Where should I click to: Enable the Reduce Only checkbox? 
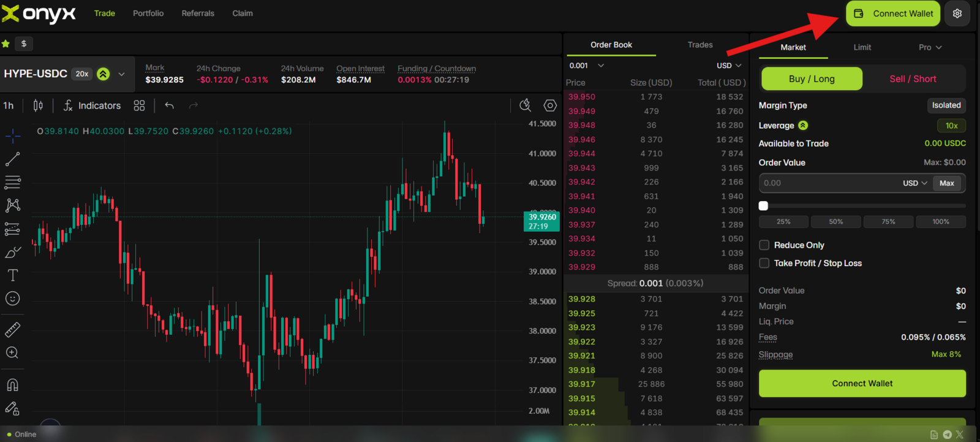point(764,245)
